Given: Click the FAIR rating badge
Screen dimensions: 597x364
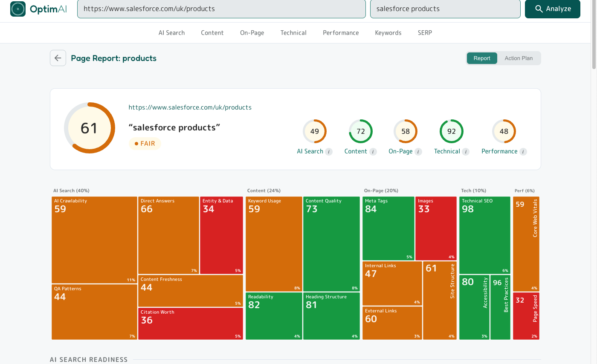Looking at the screenshot, I should point(145,144).
